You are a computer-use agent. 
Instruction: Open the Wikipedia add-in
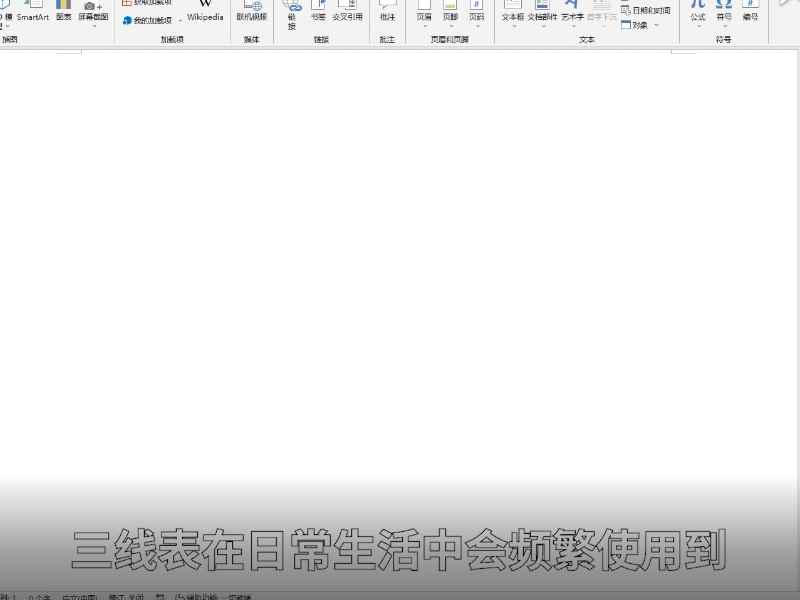click(205, 12)
